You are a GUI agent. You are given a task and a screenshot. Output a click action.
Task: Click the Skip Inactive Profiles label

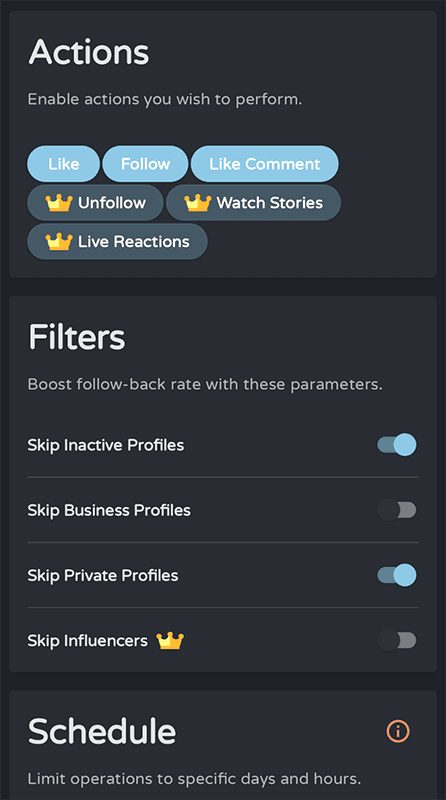pyautogui.click(x=106, y=445)
